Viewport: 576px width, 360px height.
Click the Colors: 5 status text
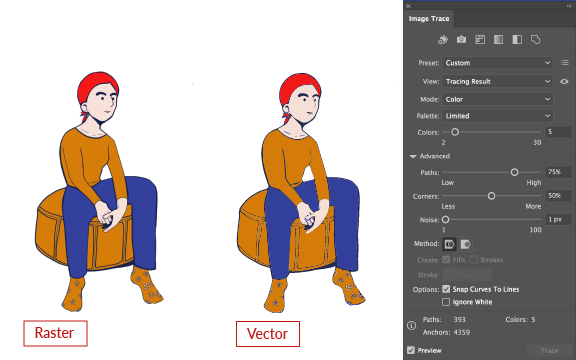[520, 320]
